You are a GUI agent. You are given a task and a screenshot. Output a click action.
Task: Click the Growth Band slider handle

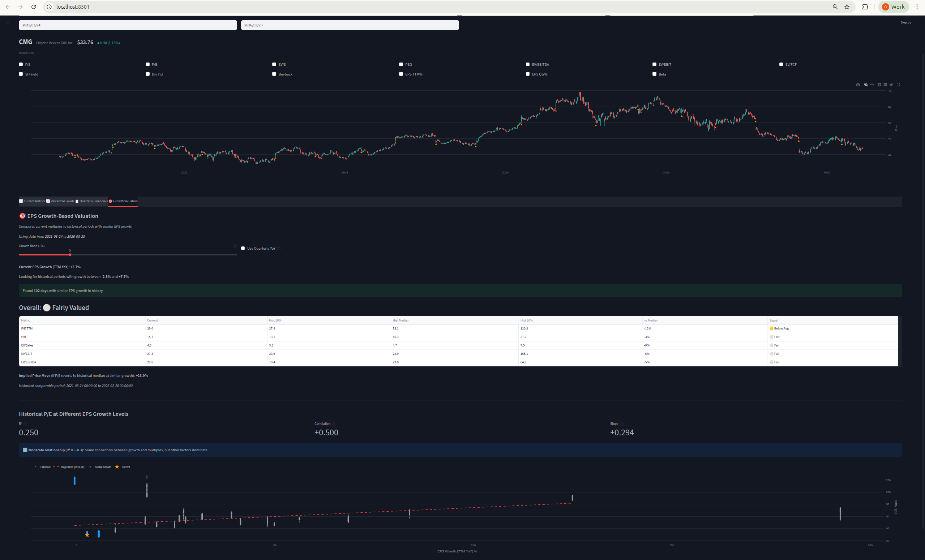(x=70, y=254)
